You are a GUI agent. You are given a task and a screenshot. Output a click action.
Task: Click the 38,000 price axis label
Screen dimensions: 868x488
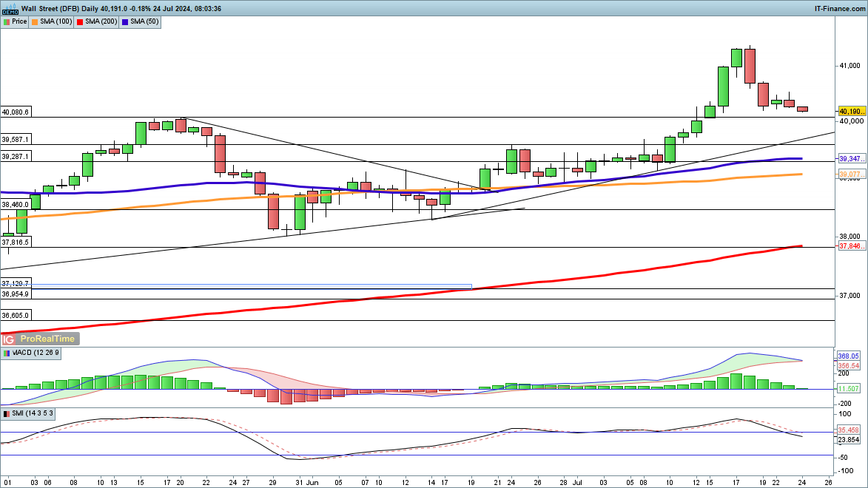850,237
